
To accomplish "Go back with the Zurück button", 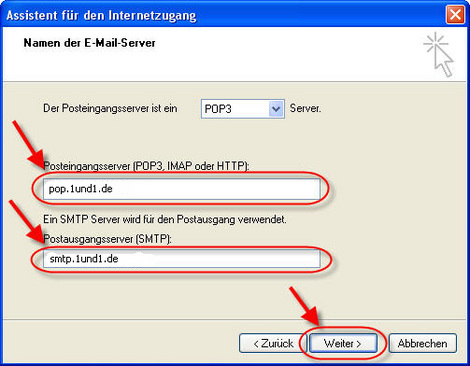I will pos(273,343).
